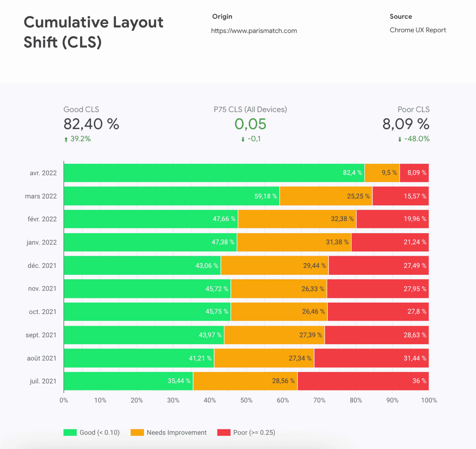Click the sept. 2021 axis label
Screen dimensions: 476x449
(41, 335)
